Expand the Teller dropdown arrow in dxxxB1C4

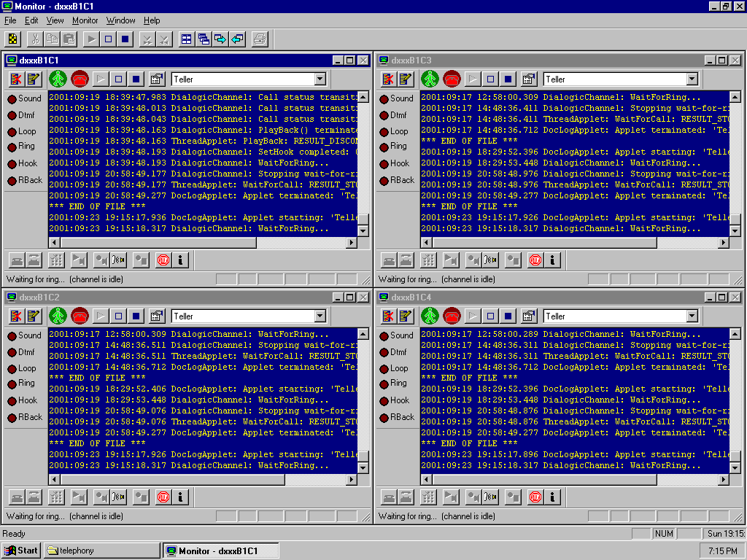(692, 316)
